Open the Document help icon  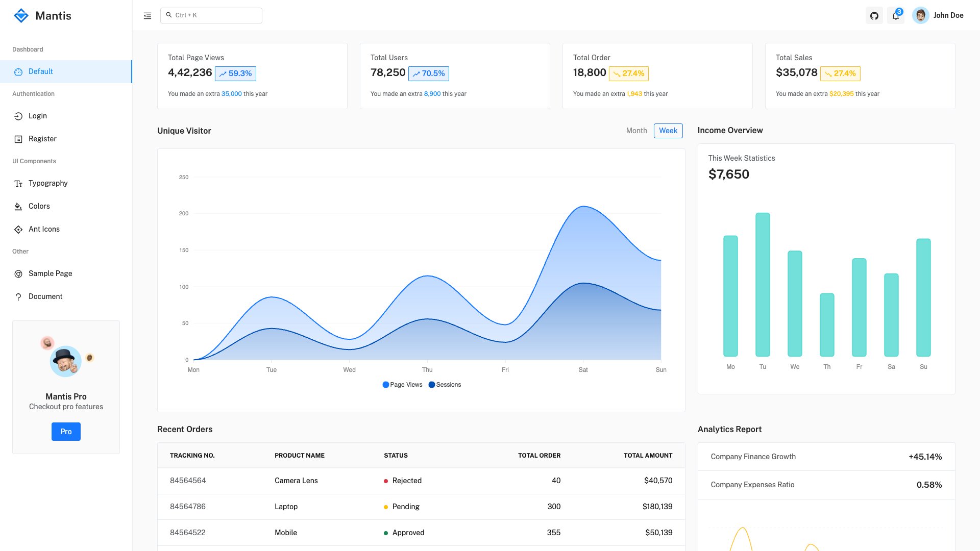click(x=18, y=296)
